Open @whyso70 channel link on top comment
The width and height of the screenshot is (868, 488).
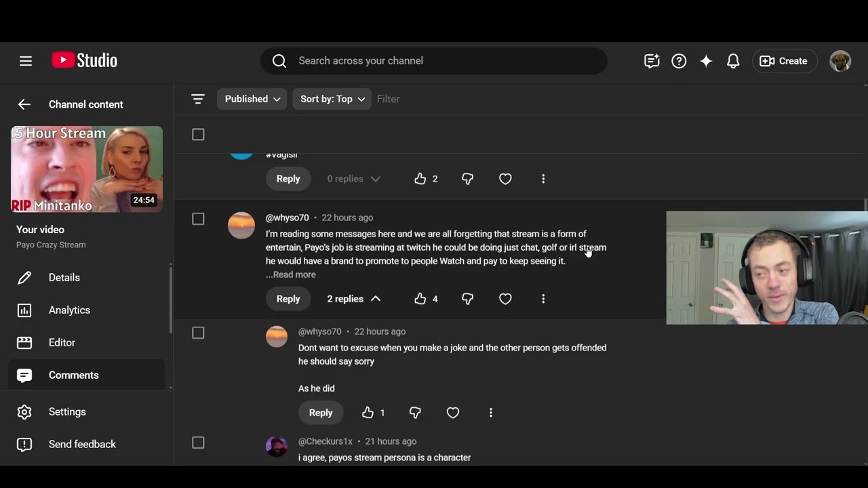[288, 218]
